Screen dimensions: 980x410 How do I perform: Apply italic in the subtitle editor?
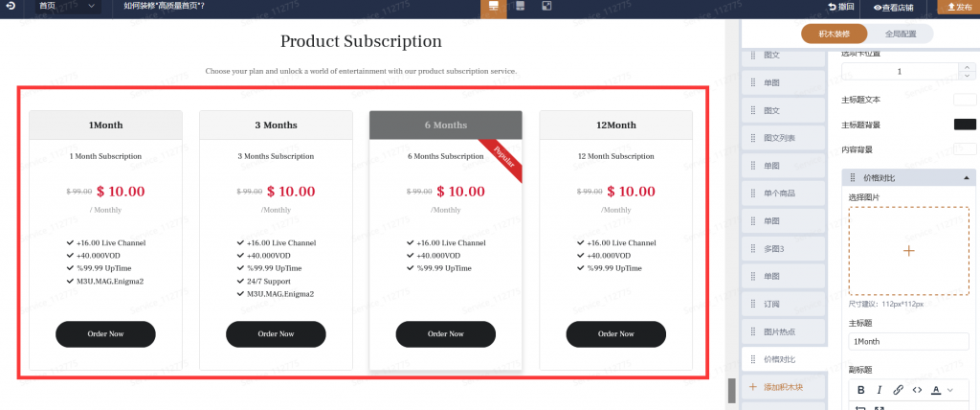click(880, 390)
